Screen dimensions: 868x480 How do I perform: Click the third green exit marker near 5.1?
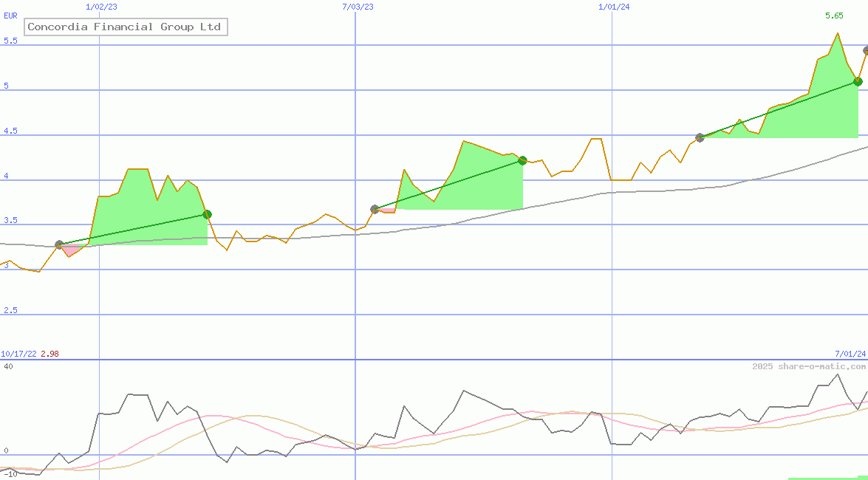tap(858, 81)
